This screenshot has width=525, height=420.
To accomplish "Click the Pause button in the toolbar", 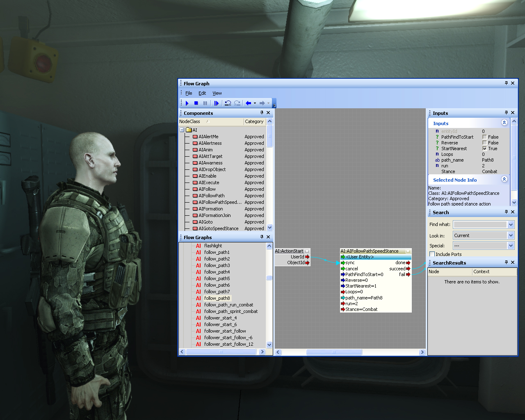I will coord(205,103).
